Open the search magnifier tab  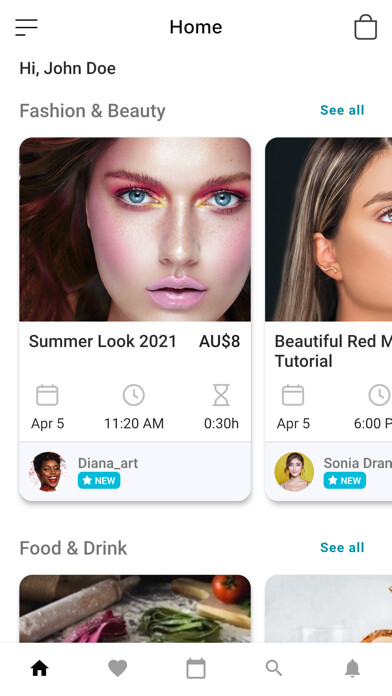(x=274, y=668)
